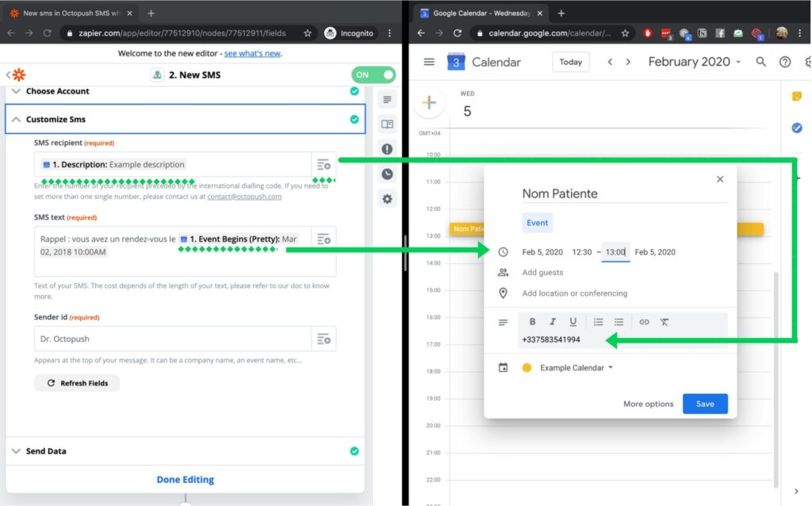Open Google Keep side panel icon
The width and height of the screenshot is (812, 506).
point(797,96)
